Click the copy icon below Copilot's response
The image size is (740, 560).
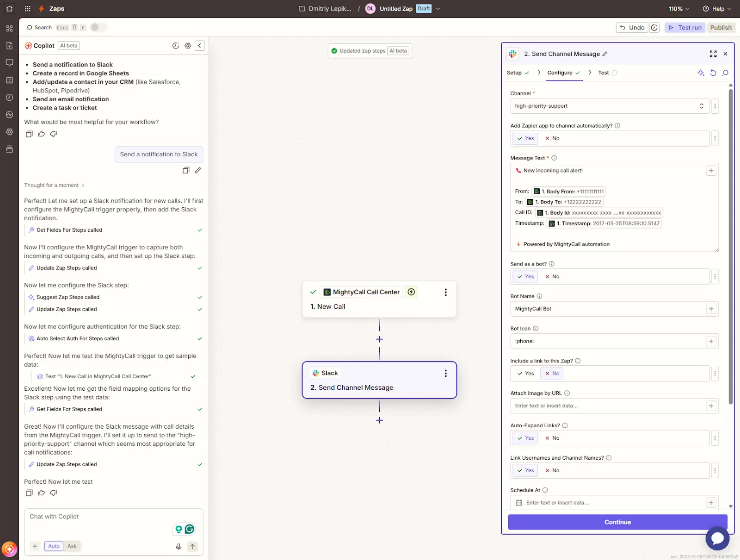[29, 492]
